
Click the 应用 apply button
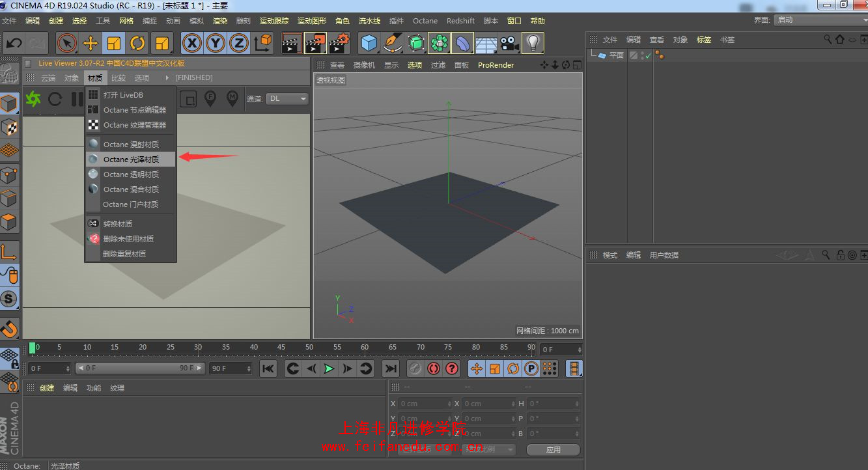[x=553, y=450]
